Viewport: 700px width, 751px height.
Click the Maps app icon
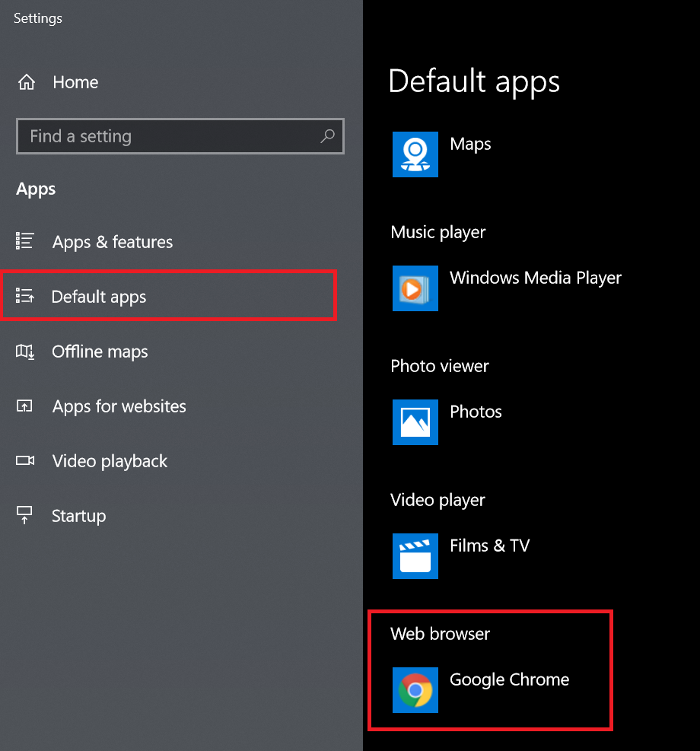coord(415,154)
